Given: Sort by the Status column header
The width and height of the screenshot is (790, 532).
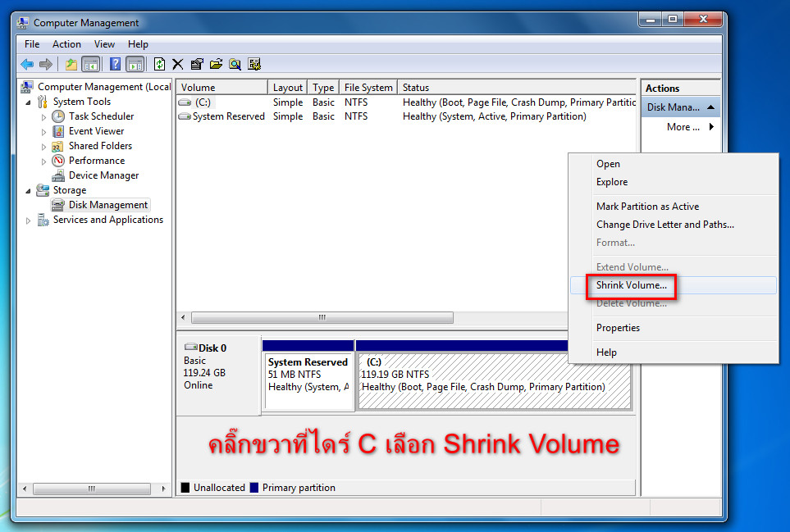Looking at the screenshot, I should click(x=517, y=88).
